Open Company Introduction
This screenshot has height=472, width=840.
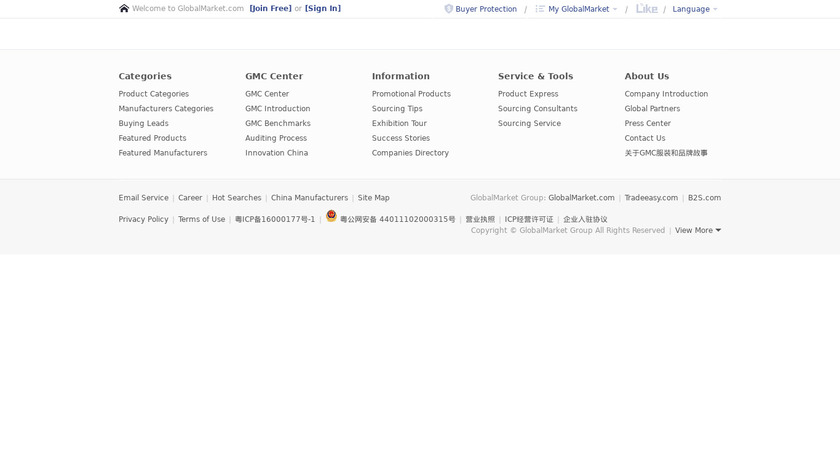pos(666,94)
